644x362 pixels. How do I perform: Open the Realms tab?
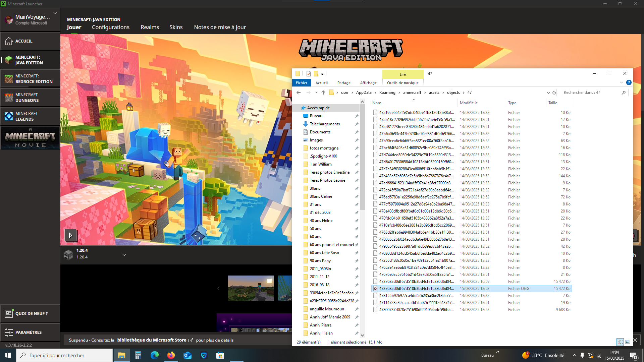click(x=150, y=27)
